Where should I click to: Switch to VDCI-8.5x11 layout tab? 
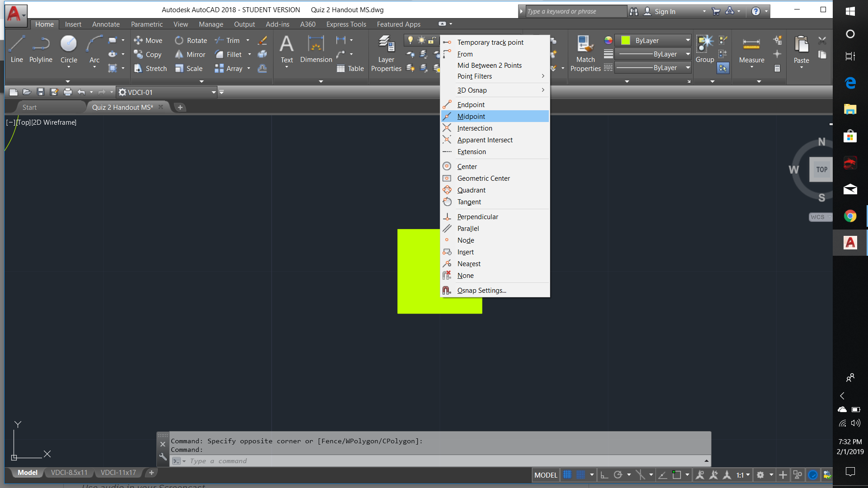tap(69, 473)
